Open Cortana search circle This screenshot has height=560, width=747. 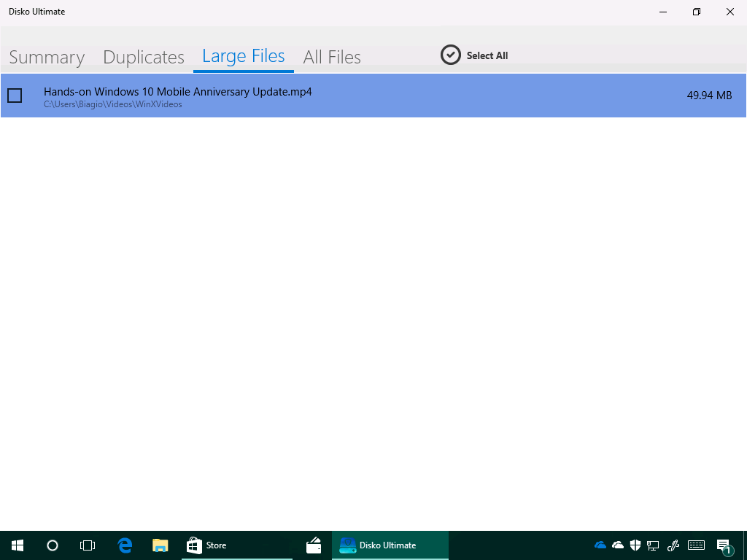[53, 545]
